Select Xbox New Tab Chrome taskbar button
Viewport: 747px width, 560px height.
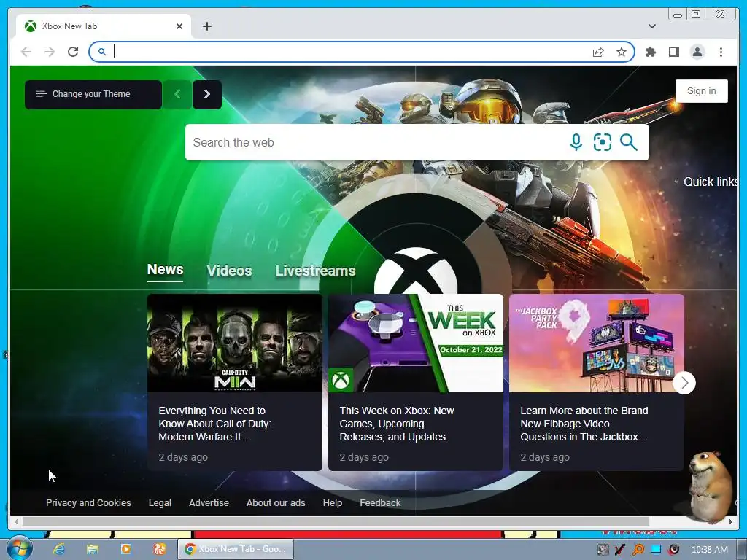(x=236, y=549)
